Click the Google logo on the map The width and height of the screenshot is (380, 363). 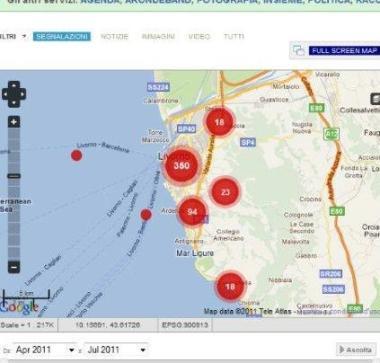click(19, 307)
